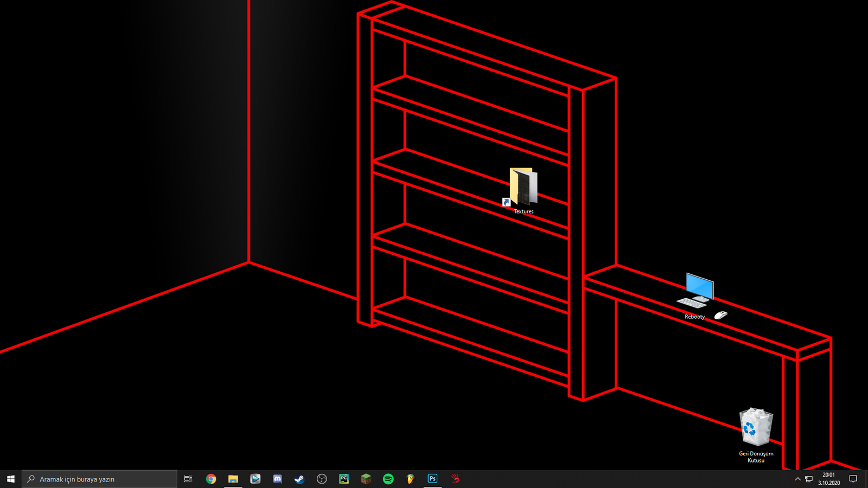This screenshot has height=488, width=868.
Task: Open the blue play-button media player
Action: [256, 479]
